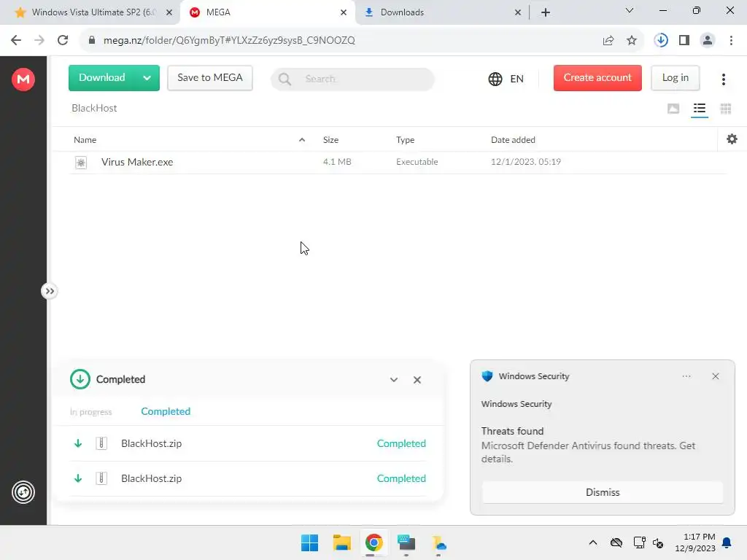Dismiss the Windows Security notification
Viewport: 747px width, 560px height.
click(x=602, y=492)
